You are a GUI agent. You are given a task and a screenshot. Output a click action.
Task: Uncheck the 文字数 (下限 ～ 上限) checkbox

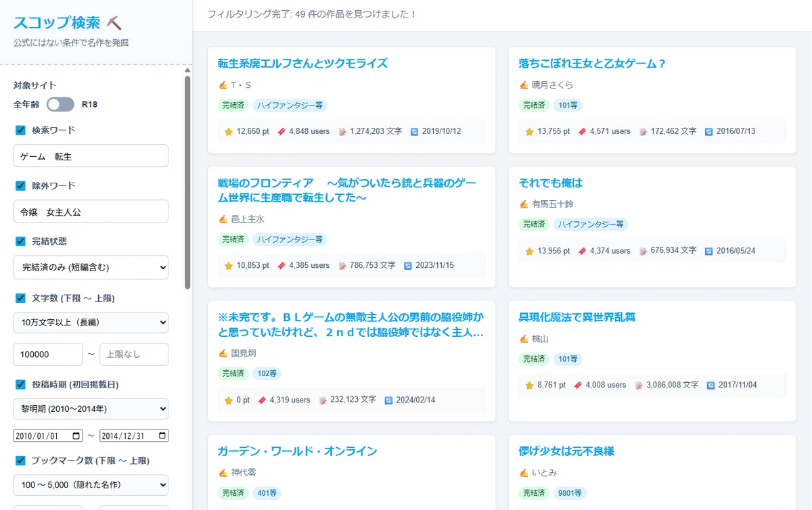point(20,298)
